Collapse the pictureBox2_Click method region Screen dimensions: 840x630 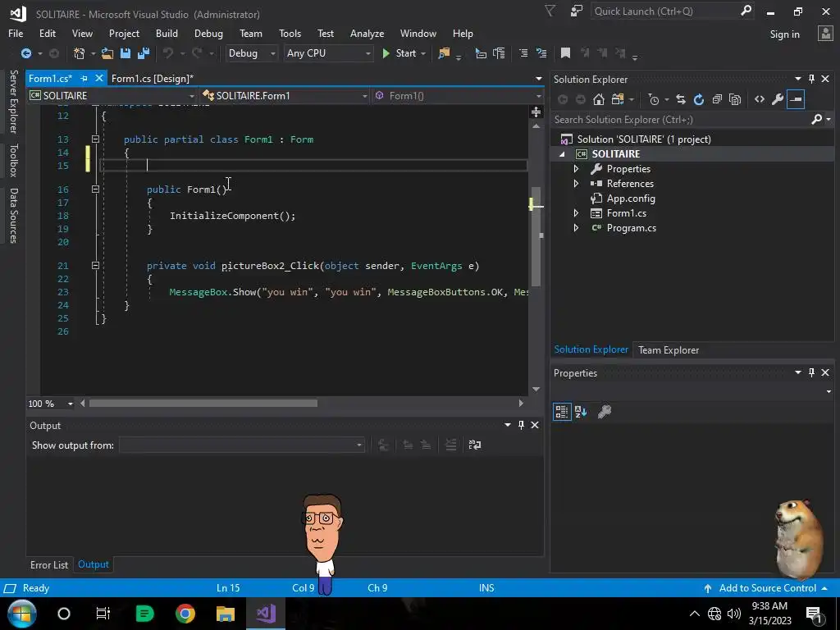pos(95,266)
